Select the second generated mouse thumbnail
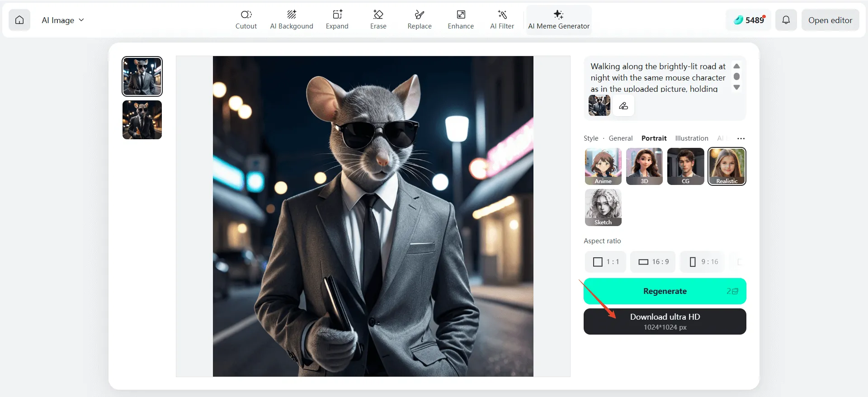 tap(142, 120)
